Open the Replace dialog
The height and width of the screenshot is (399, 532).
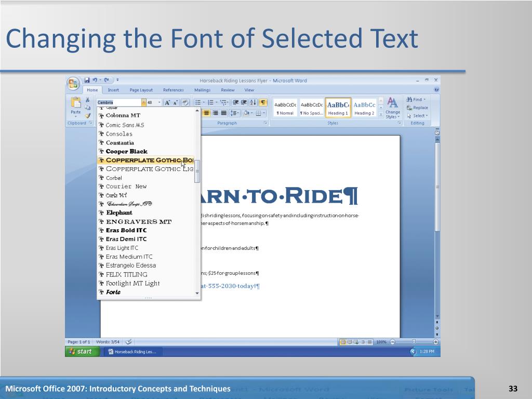tap(417, 108)
